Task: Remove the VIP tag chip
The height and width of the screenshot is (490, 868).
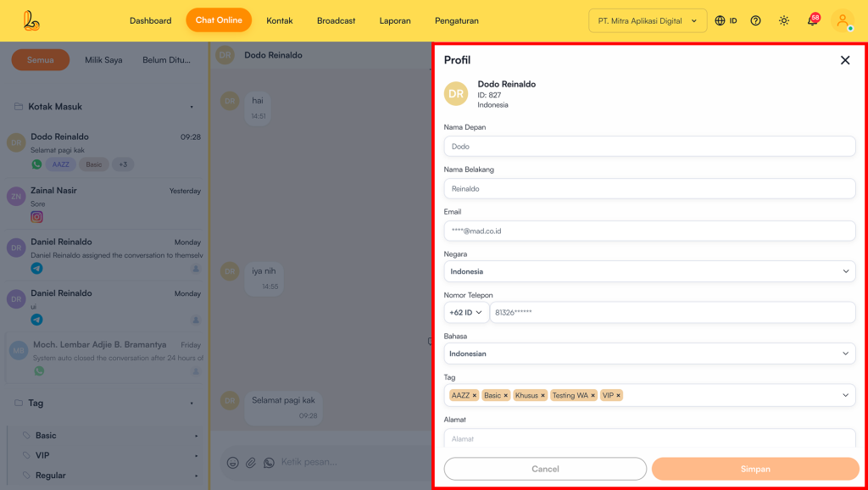Action: (x=618, y=396)
